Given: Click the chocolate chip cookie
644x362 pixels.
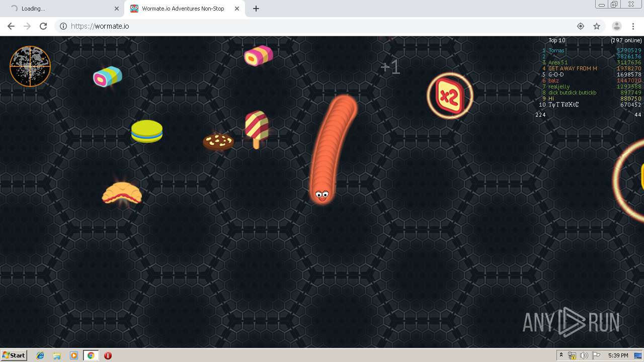Looking at the screenshot, I should click(218, 141).
